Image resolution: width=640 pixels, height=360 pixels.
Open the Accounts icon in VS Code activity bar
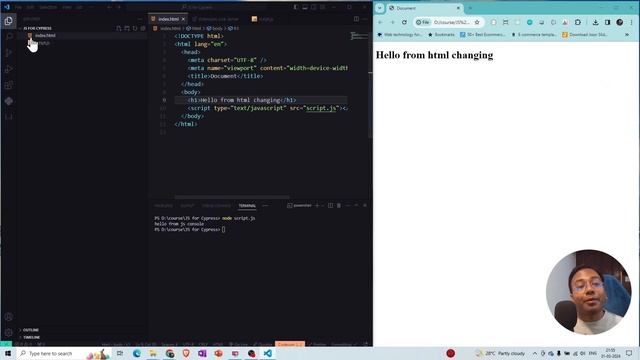9,317
